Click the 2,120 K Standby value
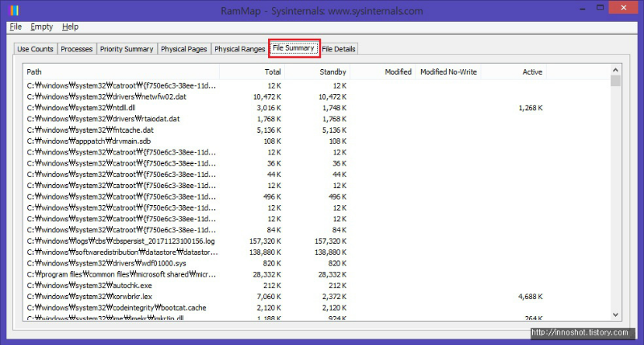This screenshot has width=644, height=345. (334, 308)
